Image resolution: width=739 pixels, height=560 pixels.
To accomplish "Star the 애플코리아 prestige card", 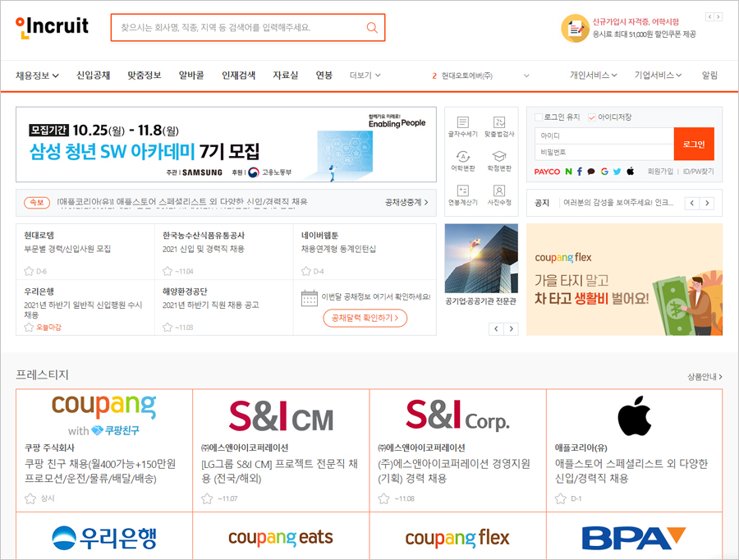I will [x=560, y=498].
